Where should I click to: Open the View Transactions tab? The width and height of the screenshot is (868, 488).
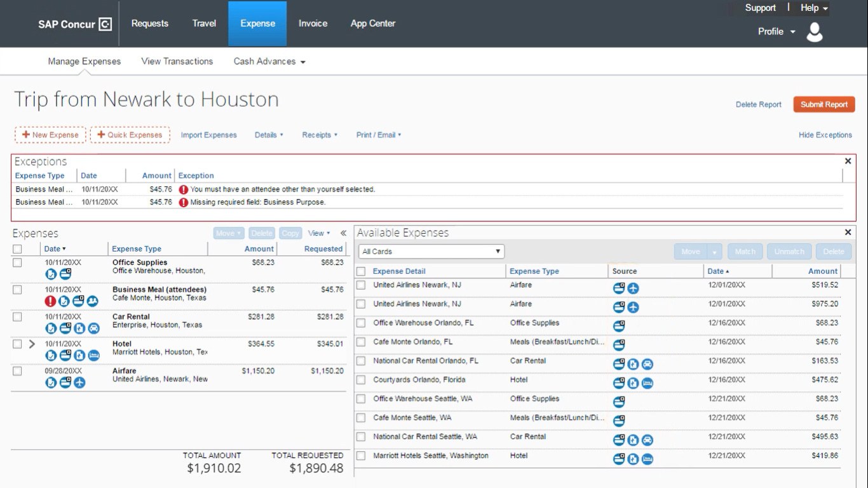(x=177, y=62)
